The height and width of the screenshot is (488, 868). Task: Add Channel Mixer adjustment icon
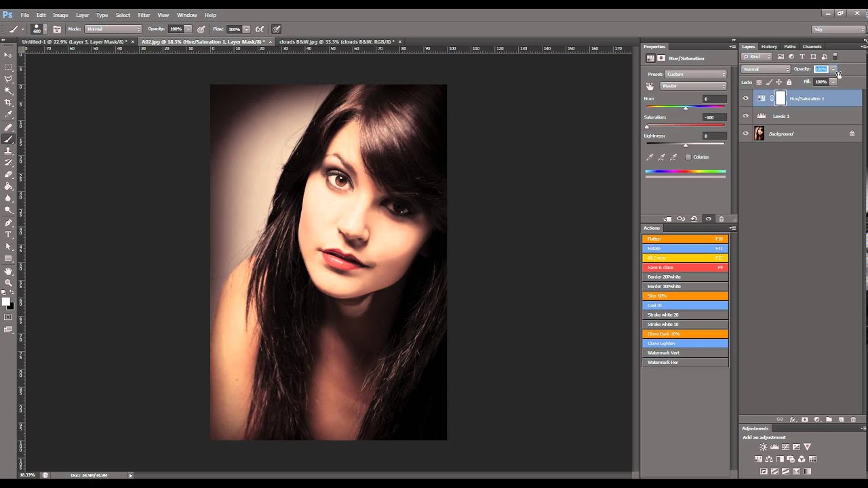(802, 460)
